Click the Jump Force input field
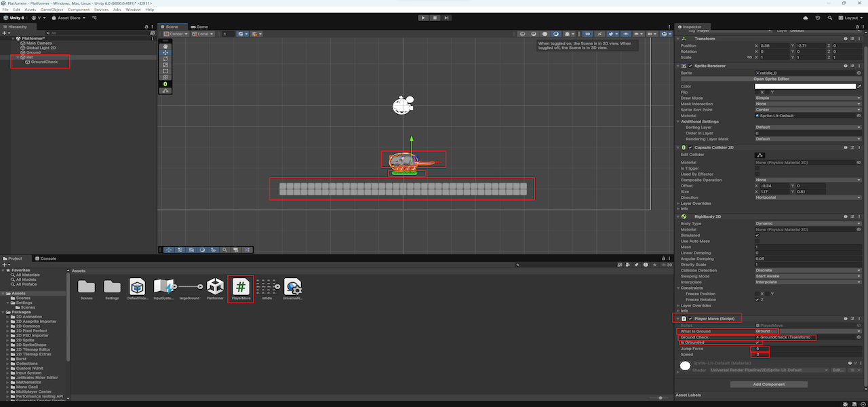 (x=808, y=349)
